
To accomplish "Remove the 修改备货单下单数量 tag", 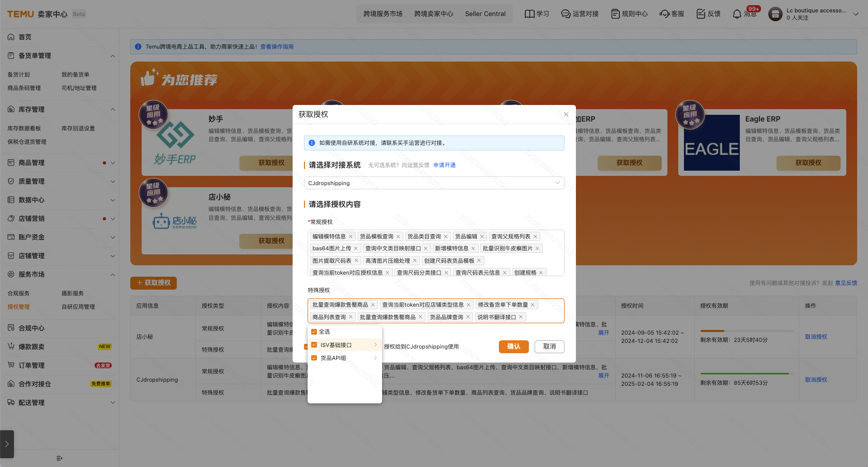I will click(x=532, y=305).
